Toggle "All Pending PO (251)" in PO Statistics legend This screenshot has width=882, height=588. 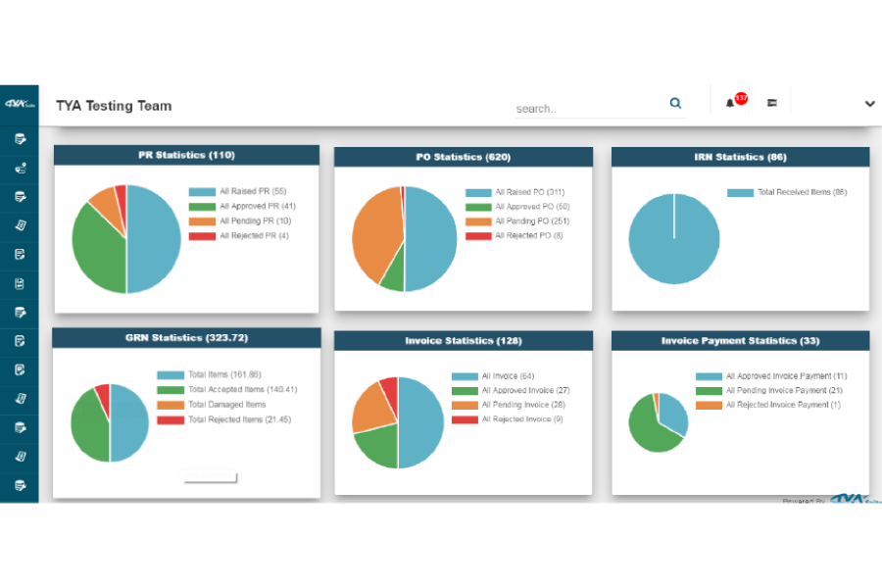tap(514, 220)
